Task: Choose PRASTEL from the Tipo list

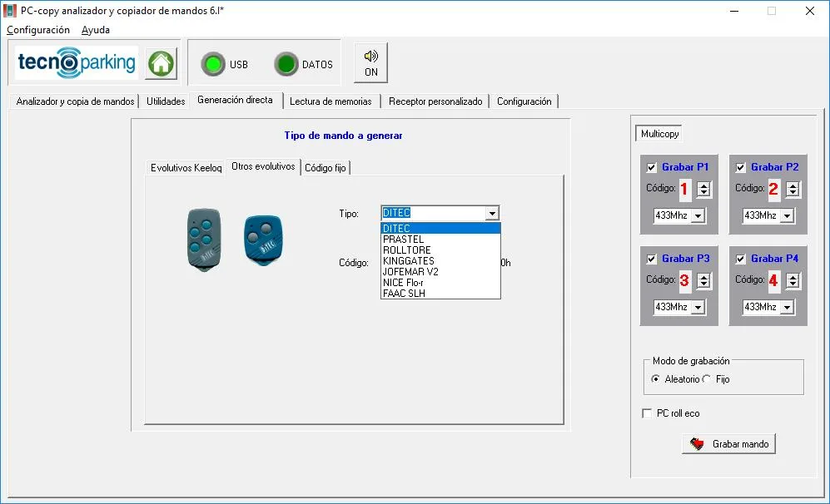Action: [x=440, y=240]
